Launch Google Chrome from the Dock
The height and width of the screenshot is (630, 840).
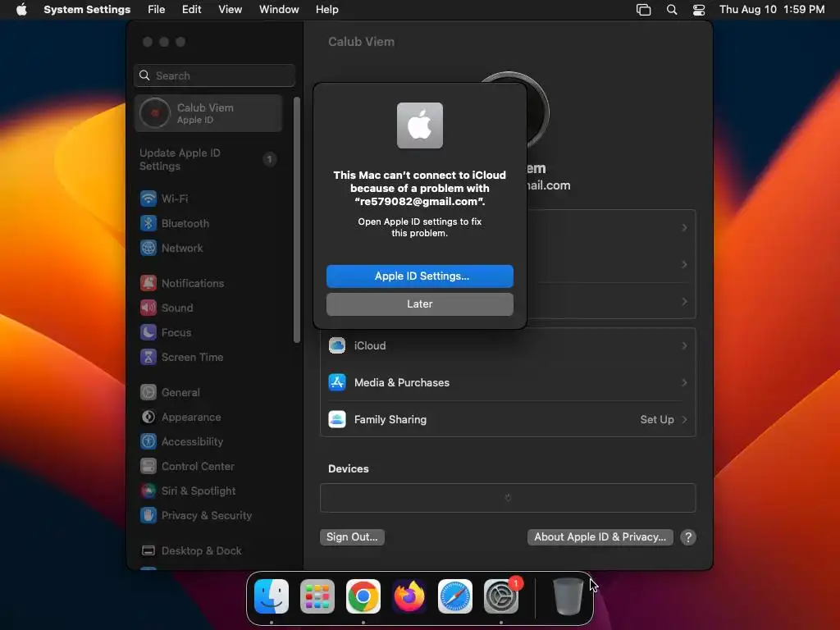[x=363, y=596]
